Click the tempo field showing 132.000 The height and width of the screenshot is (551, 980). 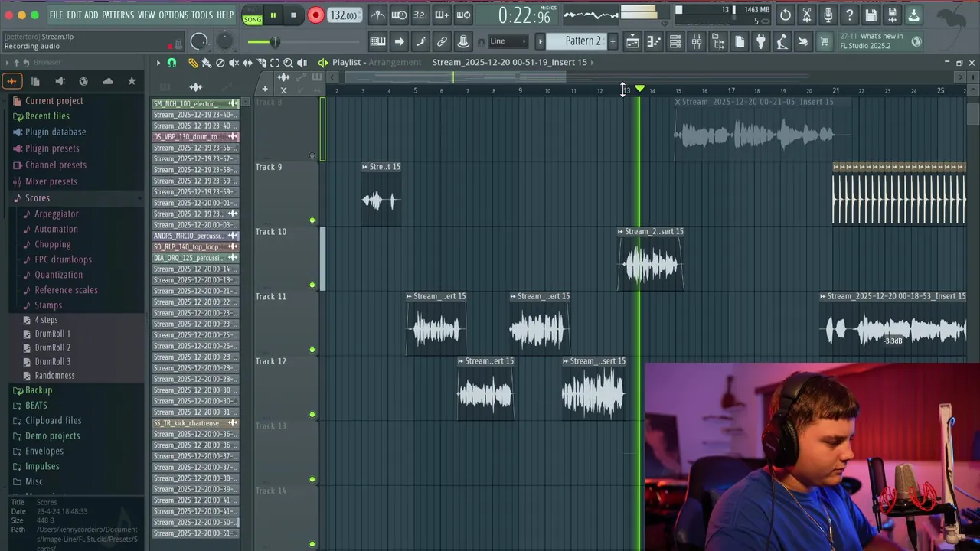345,15
